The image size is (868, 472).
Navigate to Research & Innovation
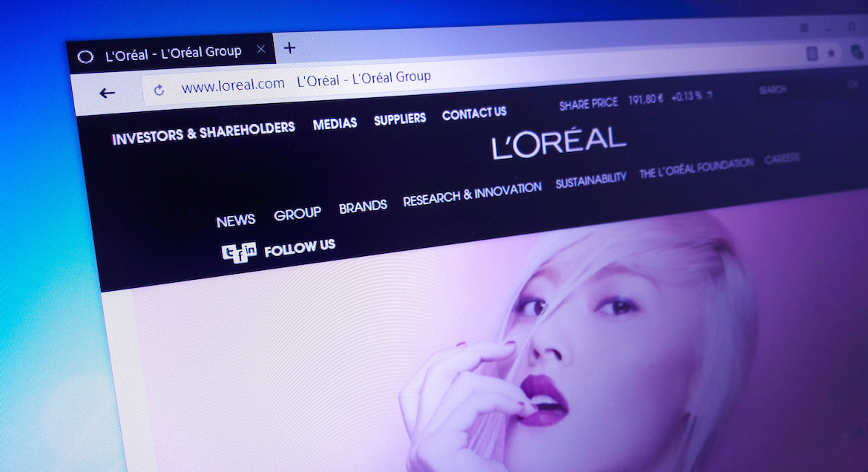[472, 194]
